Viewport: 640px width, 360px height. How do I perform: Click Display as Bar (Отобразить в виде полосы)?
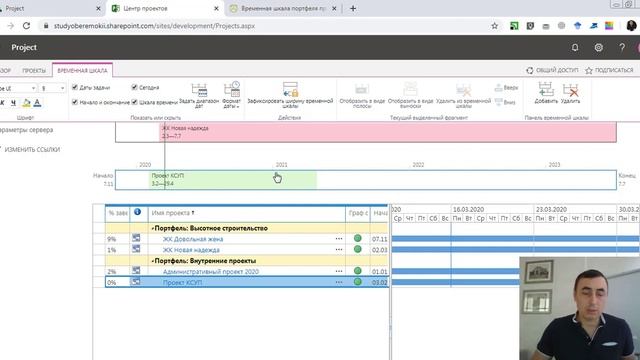[x=362, y=96]
